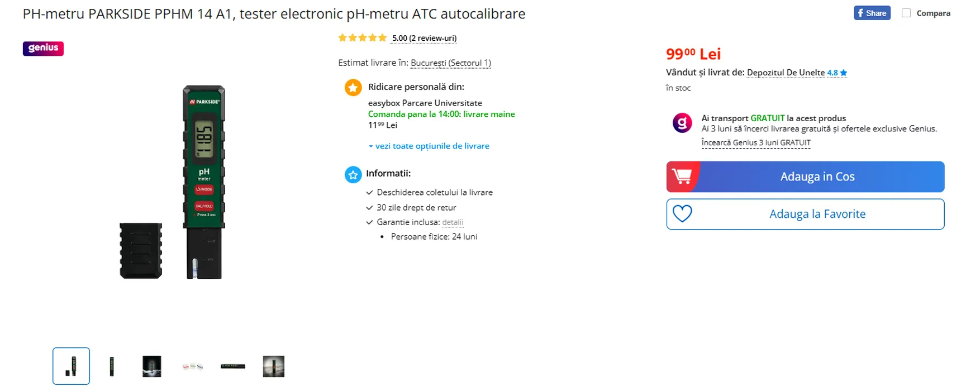Add product to cart with Adauga in Cos

click(805, 177)
